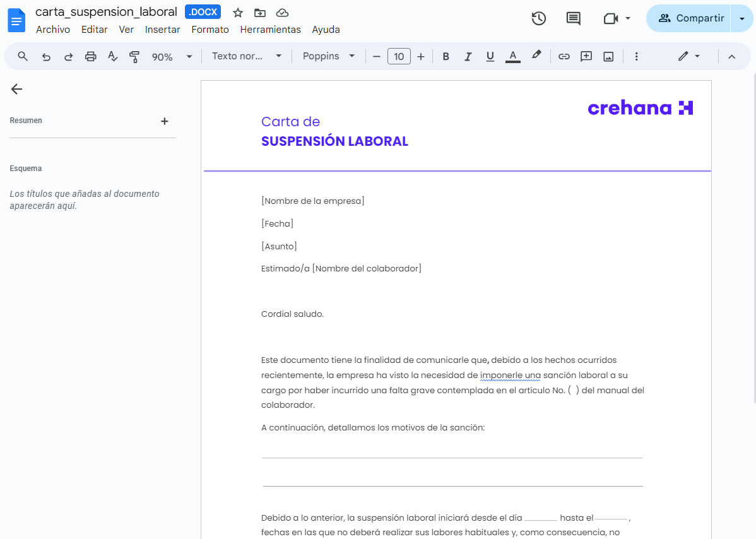
Task: Open the comments panel icon
Action: pyautogui.click(x=573, y=18)
